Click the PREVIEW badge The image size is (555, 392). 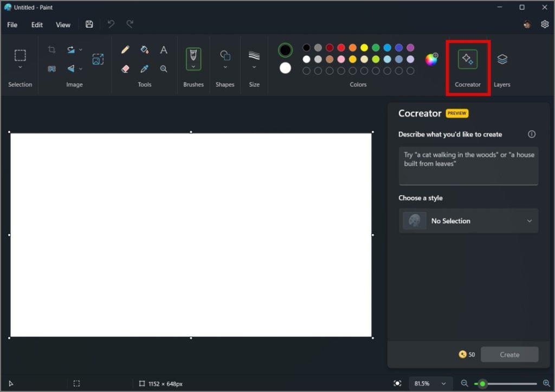tap(457, 113)
